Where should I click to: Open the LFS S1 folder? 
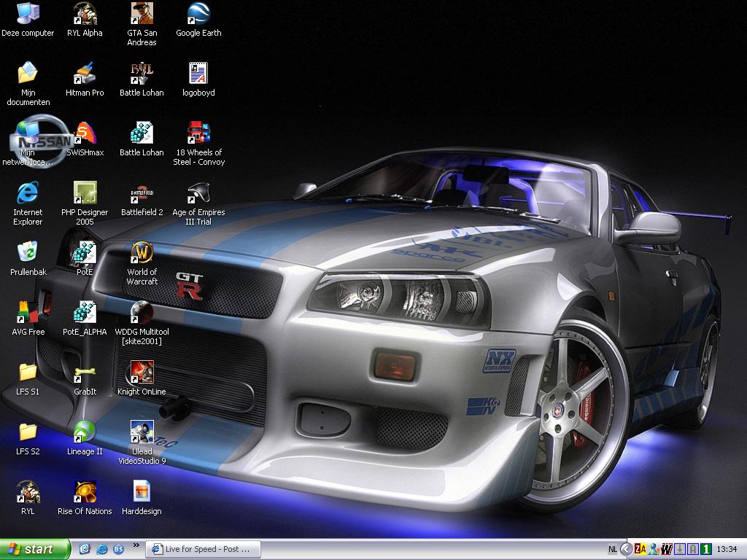pos(28,378)
